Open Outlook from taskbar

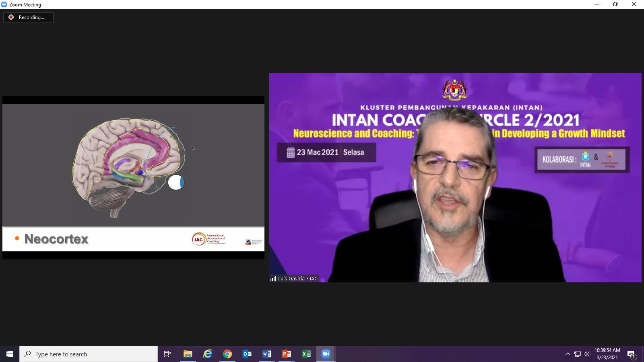tap(247, 354)
